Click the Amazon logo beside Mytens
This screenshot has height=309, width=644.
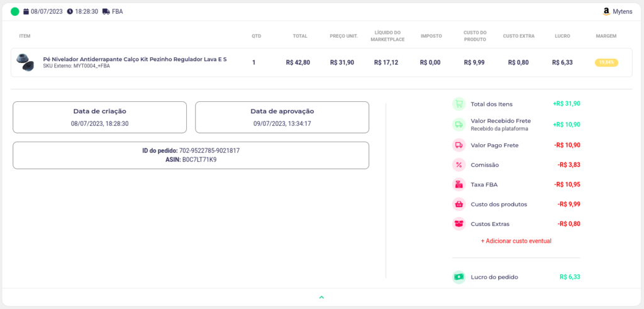[x=606, y=11]
